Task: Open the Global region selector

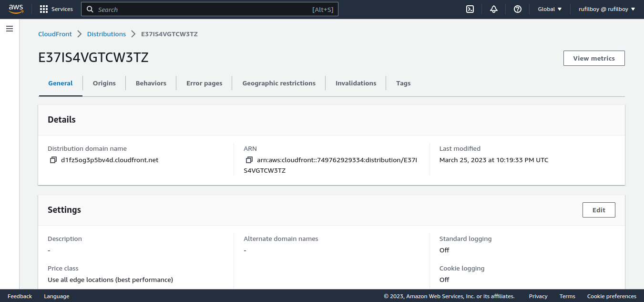Action: [x=549, y=9]
